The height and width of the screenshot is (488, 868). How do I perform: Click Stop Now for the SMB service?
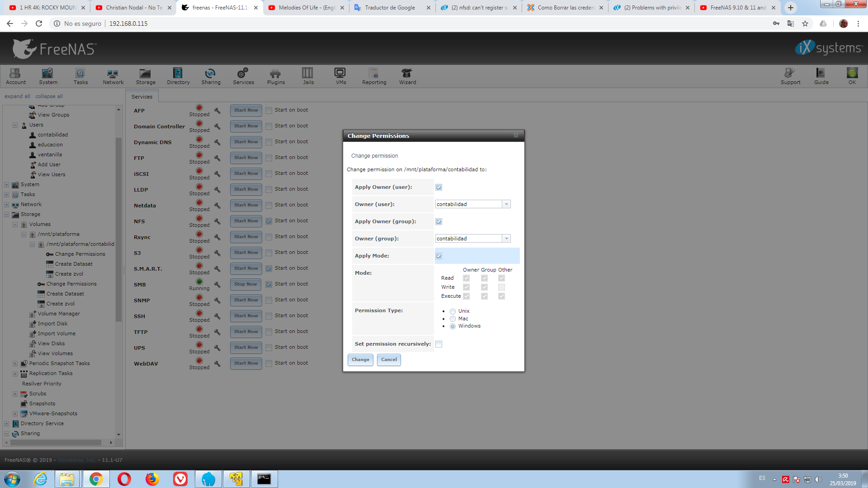[x=245, y=284]
